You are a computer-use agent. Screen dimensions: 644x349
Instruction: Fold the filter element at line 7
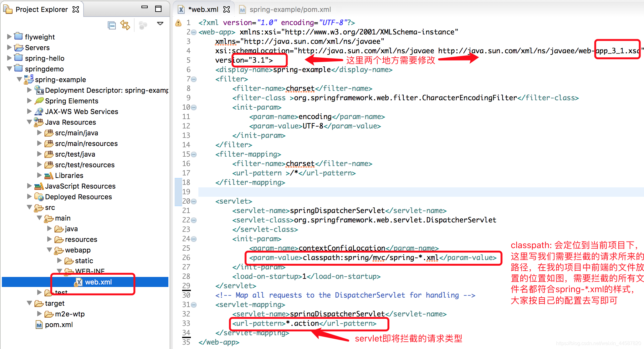click(194, 79)
